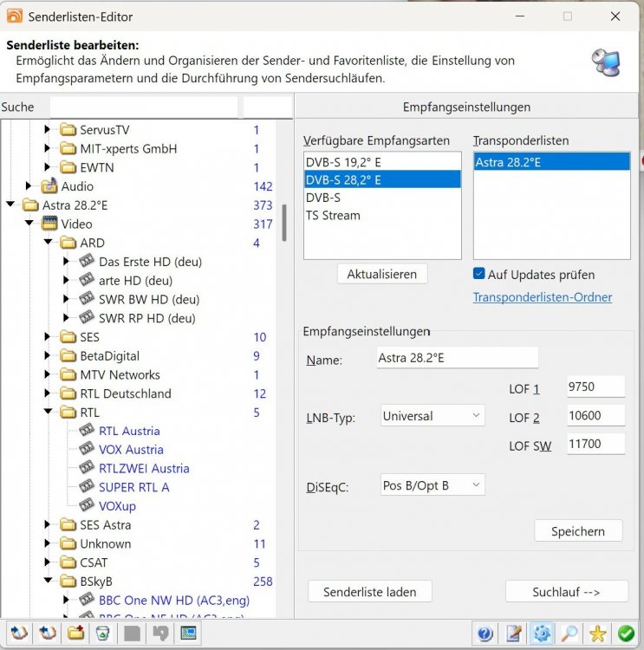Expand the Unknown folder arrow
The width and height of the screenshot is (644, 650).
[48, 543]
